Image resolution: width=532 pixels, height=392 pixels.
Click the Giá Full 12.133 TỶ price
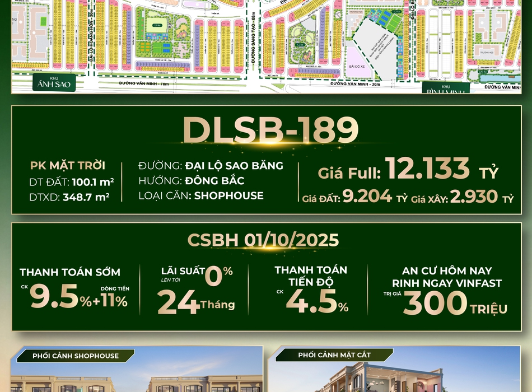coord(407,170)
